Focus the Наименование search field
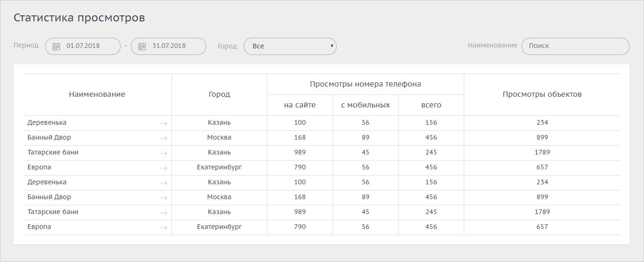 point(575,46)
